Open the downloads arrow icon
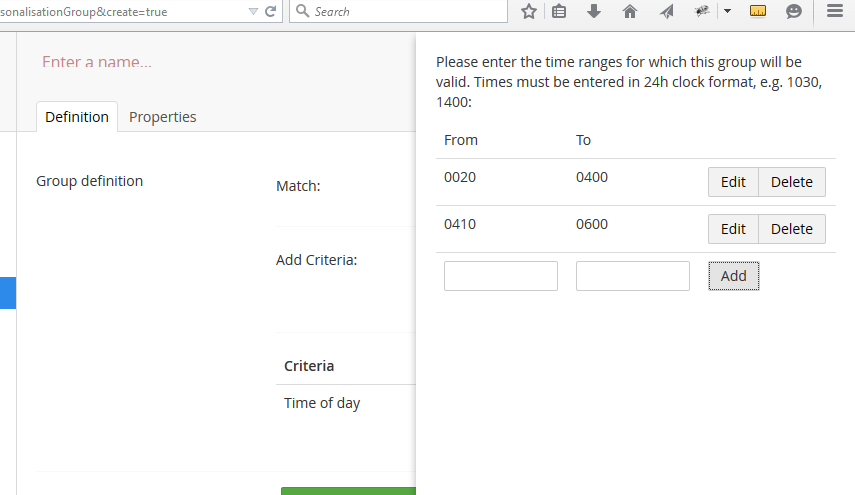This screenshot has width=855, height=495. 594,11
